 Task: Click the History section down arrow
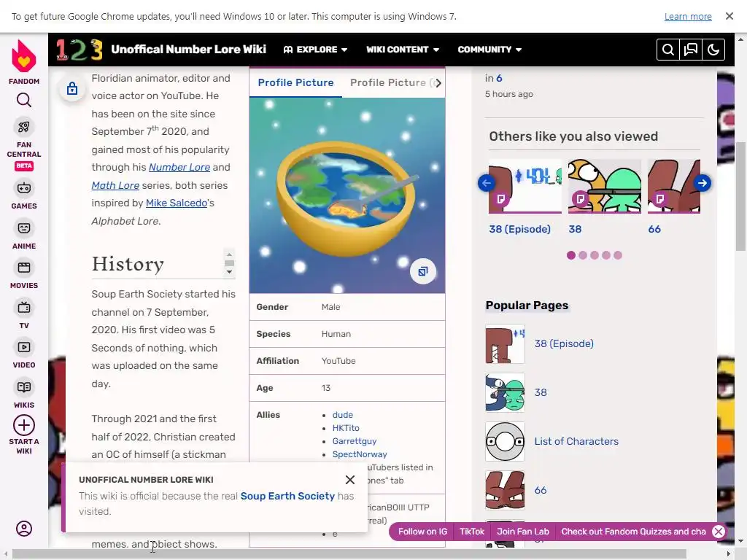click(x=229, y=272)
